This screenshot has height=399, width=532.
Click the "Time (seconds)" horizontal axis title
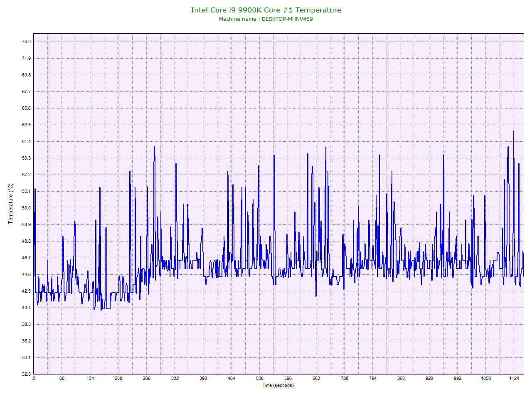point(278,385)
